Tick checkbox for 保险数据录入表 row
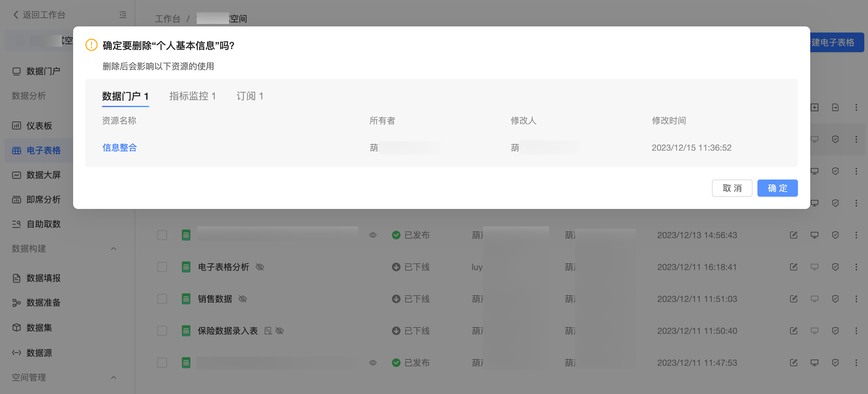The image size is (868, 394). 162,331
